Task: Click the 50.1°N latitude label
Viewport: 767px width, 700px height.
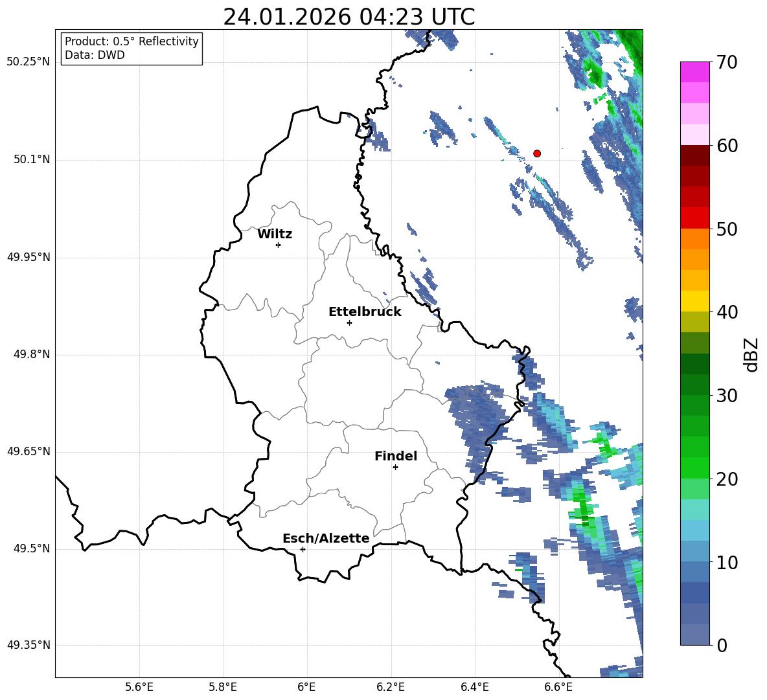Action: coord(32,159)
